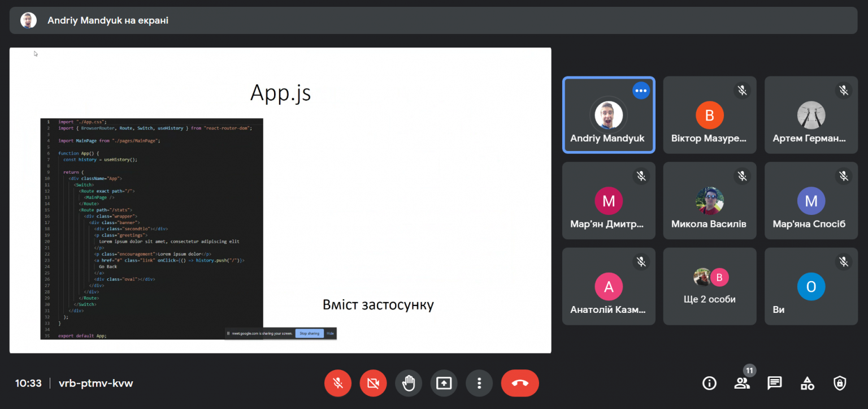Select the Микола Василів participant tile

coord(710,201)
